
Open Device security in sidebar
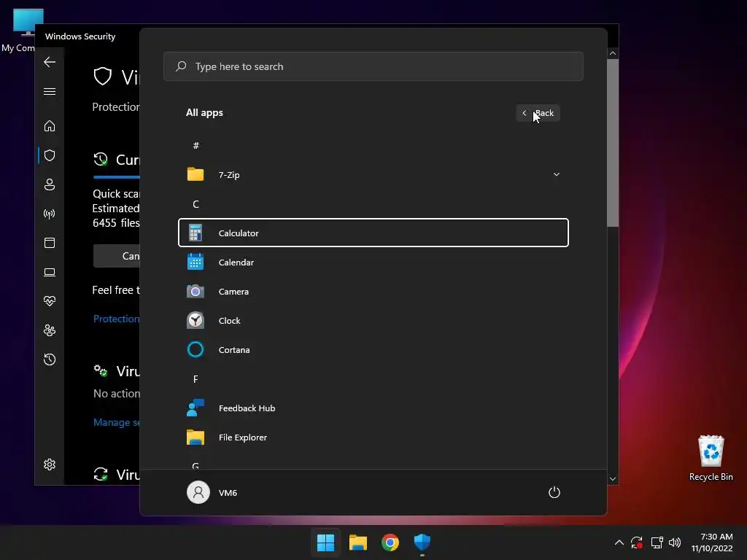[50, 272]
